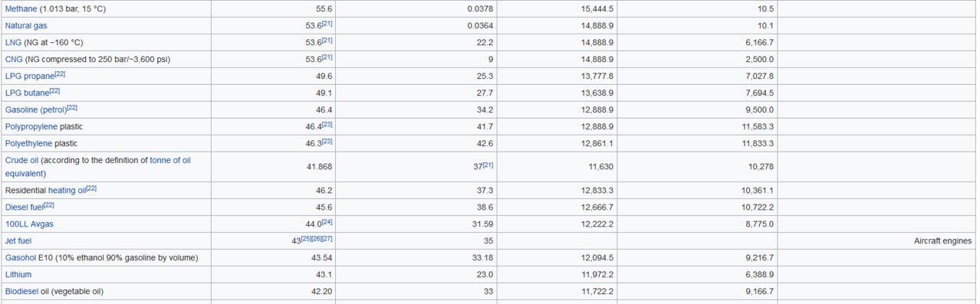Open the Gasoline (petrol) link
980x304 pixels.
[x=36, y=110]
